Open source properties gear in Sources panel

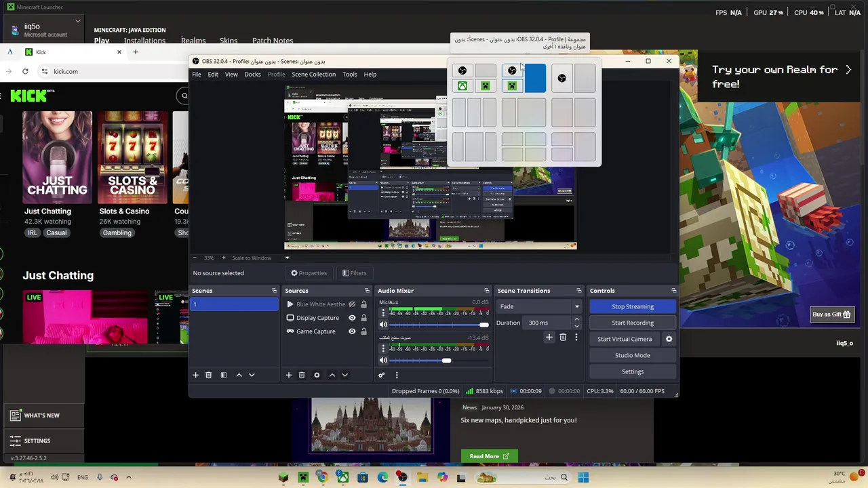(x=317, y=375)
